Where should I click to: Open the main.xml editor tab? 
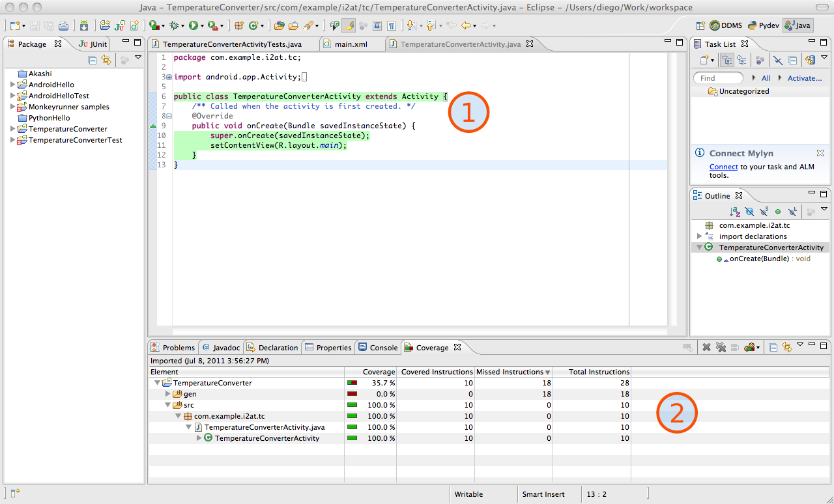351,44
